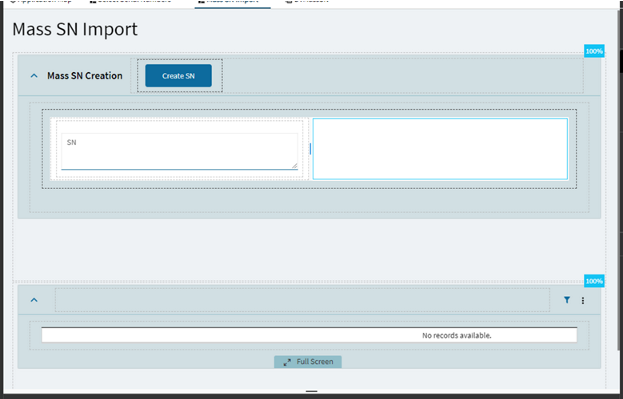The width and height of the screenshot is (623, 399).
Task: Open the three-dot more options menu
Action: (583, 300)
